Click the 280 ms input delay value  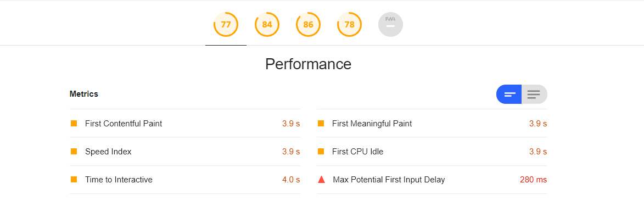(x=533, y=180)
